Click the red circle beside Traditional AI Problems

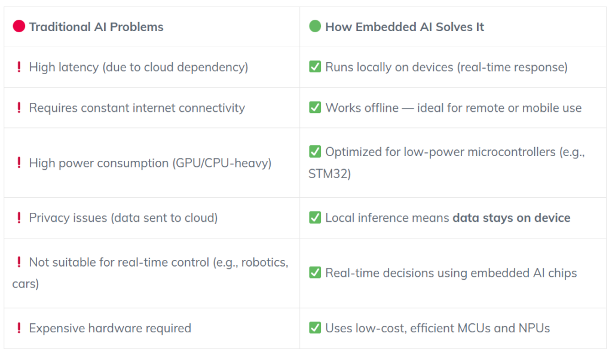tap(19, 26)
